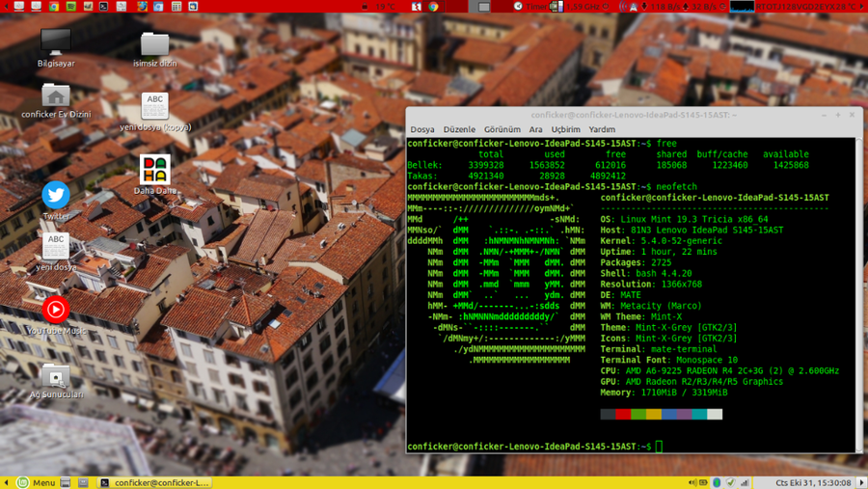Open the isimsiz dizin folder
Viewport: 868px width, 489px height.
pyautogui.click(x=154, y=49)
